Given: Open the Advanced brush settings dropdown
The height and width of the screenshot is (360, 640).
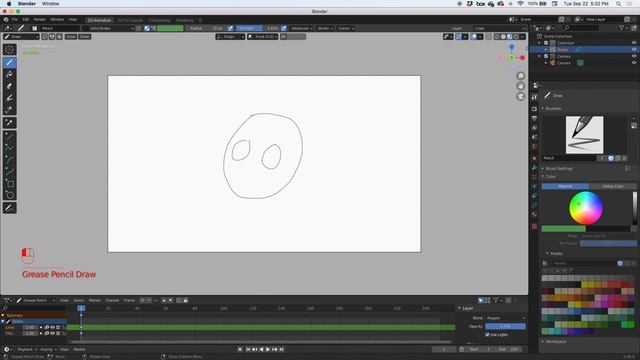Looking at the screenshot, I should coord(302,28).
